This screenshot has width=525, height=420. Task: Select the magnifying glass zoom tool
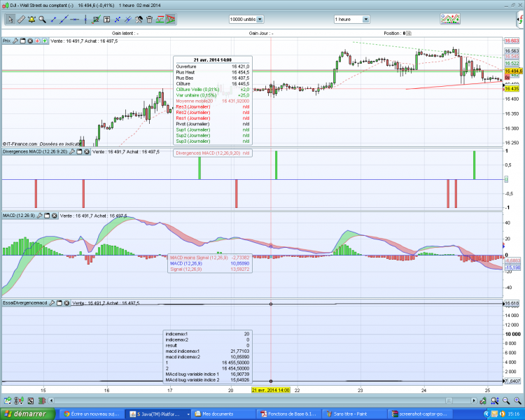coord(42,20)
